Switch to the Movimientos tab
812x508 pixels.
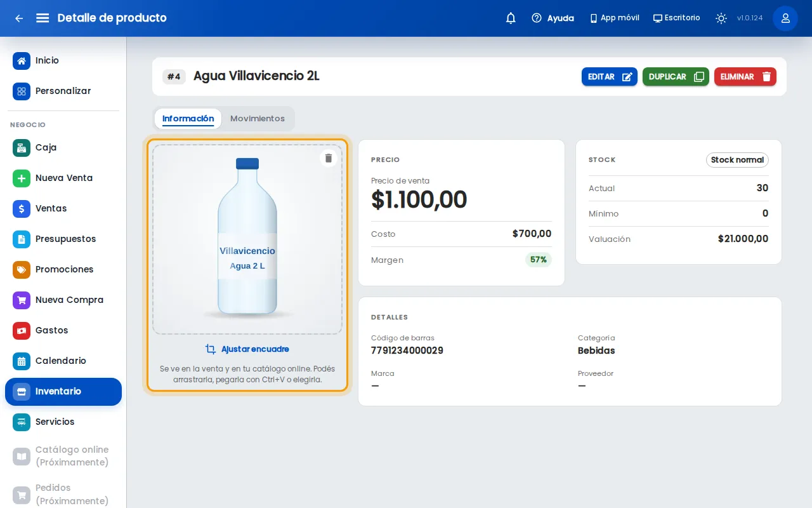pos(258,119)
